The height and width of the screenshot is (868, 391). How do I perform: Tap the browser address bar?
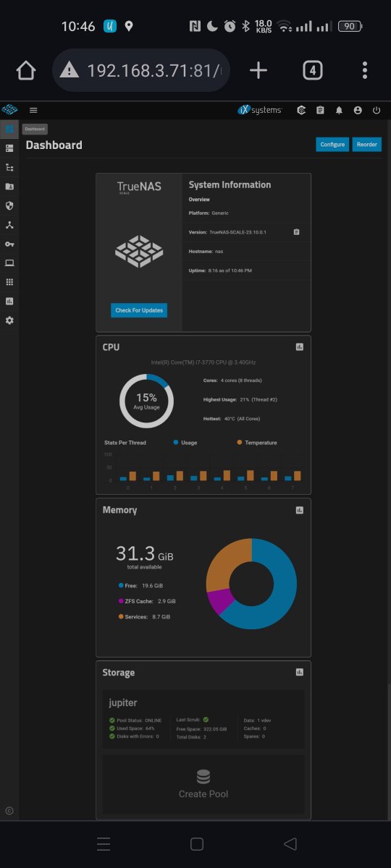click(x=141, y=70)
